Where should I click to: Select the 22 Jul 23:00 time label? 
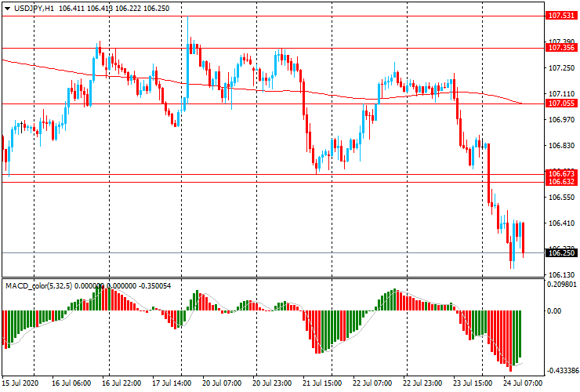(422, 383)
